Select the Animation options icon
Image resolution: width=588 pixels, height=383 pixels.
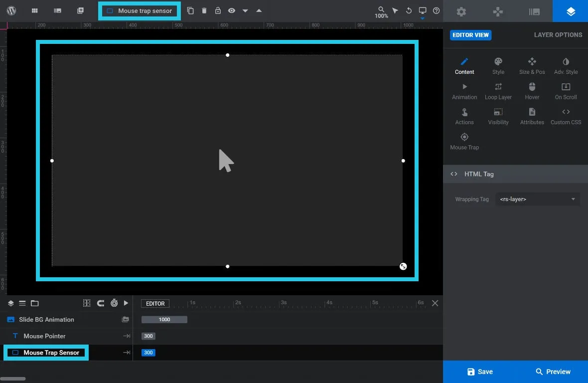click(x=464, y=90)
